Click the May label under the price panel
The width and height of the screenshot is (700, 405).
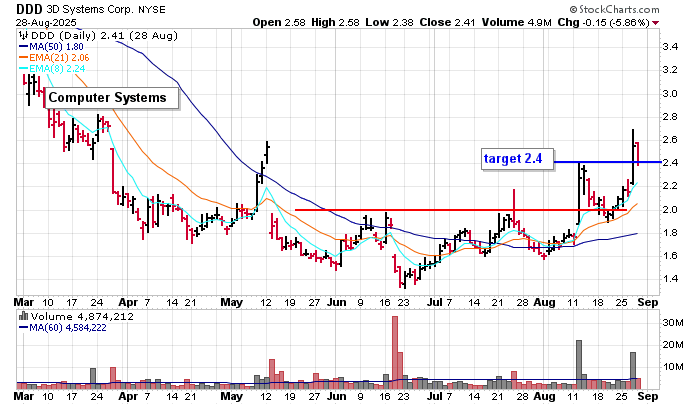click(232, 302)
